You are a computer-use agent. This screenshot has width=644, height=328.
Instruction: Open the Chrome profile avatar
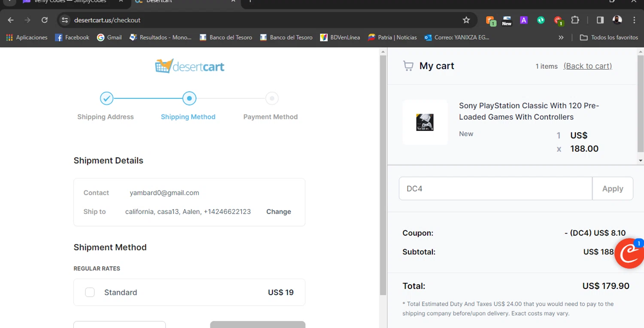click(x=617, y=20)
